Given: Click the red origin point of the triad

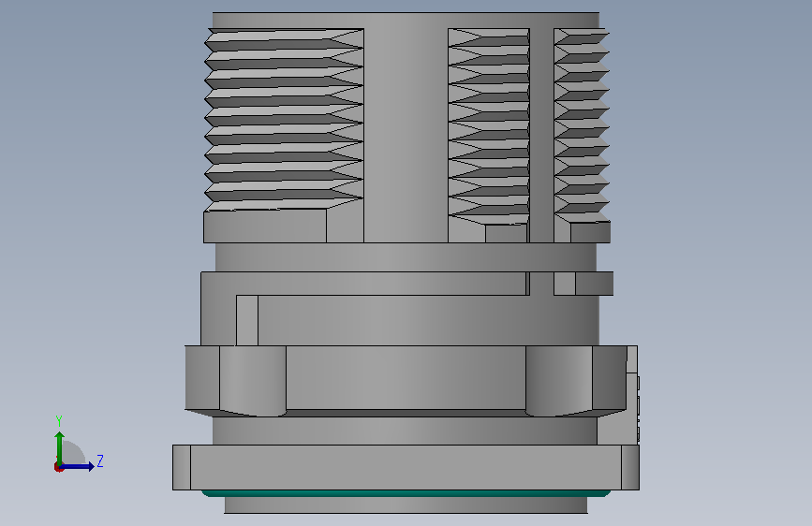Looking at the screenshot, I should pyautogui.click(x=58, y=467).
